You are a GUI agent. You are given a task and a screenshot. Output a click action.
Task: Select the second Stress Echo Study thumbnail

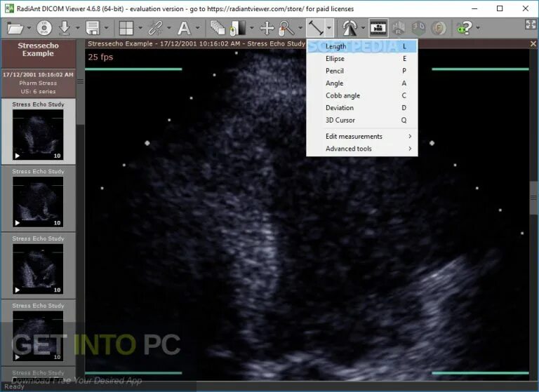click(x=38, y=198)
